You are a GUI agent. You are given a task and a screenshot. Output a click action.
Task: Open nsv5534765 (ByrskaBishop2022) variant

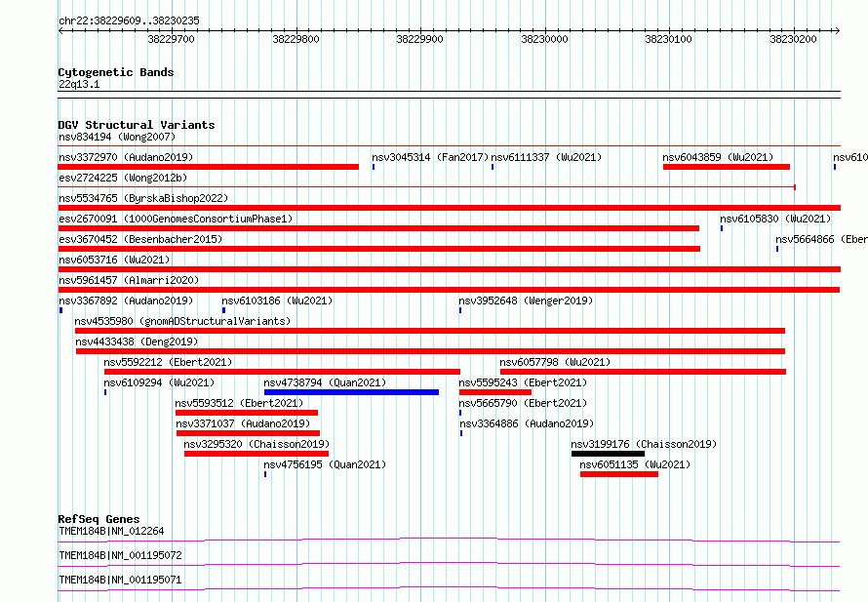click(x=143, y=198)
